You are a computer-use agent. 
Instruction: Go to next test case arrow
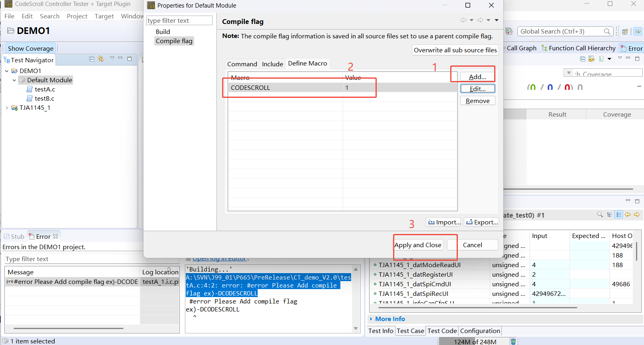pos(637,214)
